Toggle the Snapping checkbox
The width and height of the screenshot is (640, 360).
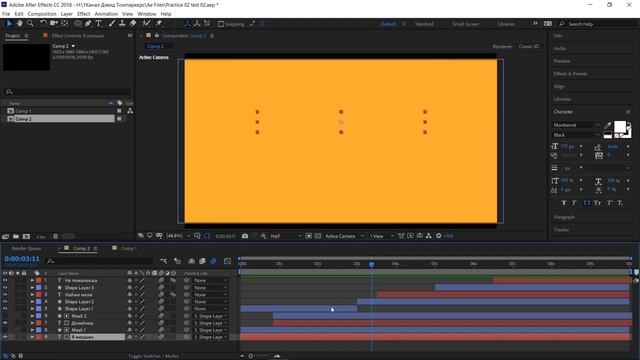coord(221,24)
